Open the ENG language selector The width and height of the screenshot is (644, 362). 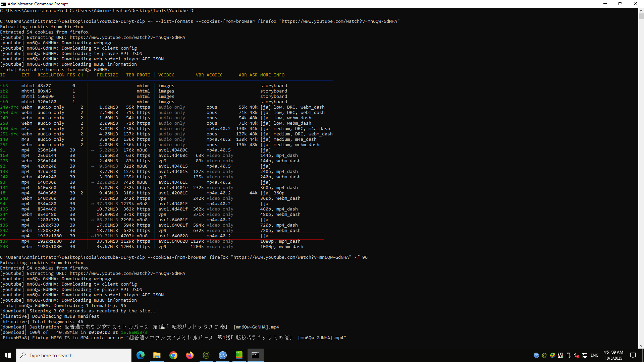(594, 355)
